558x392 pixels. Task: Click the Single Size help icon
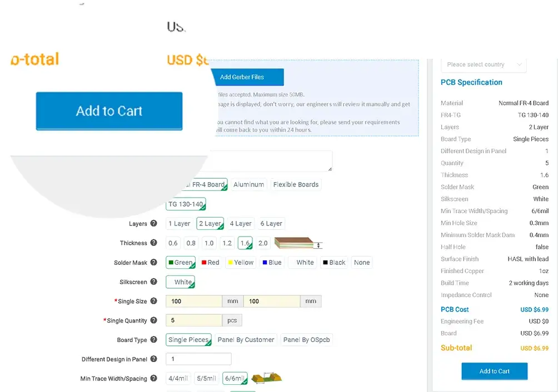pos(153,301)
